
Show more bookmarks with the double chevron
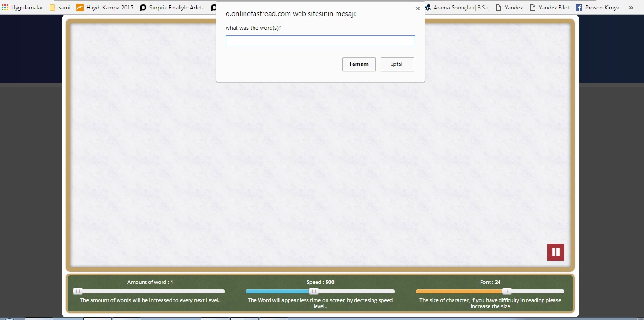pos(631,8)
